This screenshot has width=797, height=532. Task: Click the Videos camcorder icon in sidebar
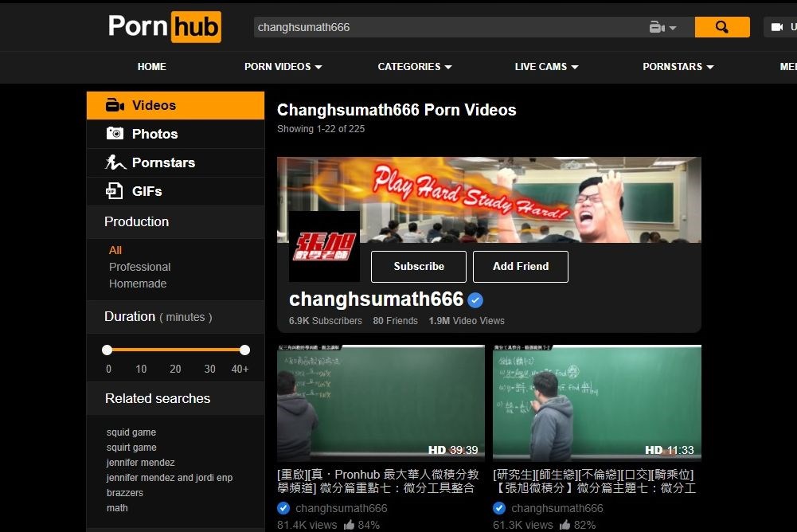[115, 105]
